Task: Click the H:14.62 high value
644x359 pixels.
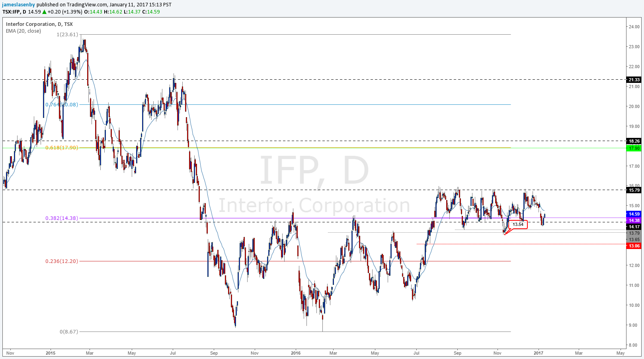Action: point(113,12)
